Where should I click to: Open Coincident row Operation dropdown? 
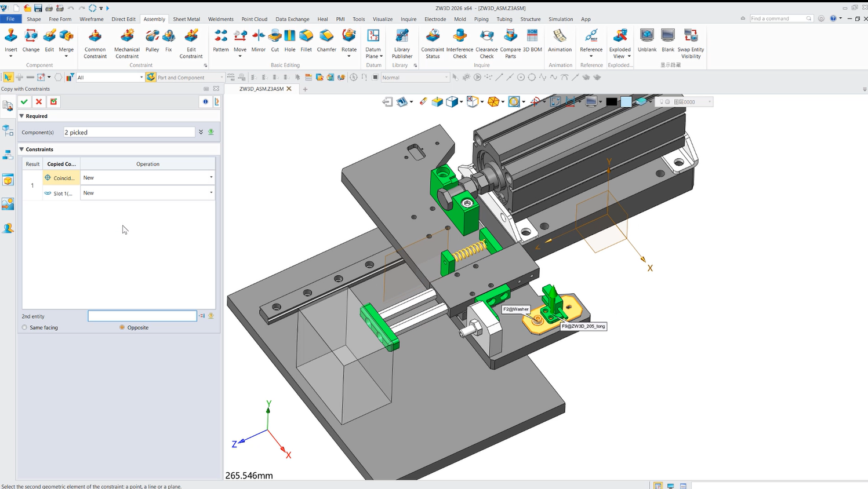210,177
